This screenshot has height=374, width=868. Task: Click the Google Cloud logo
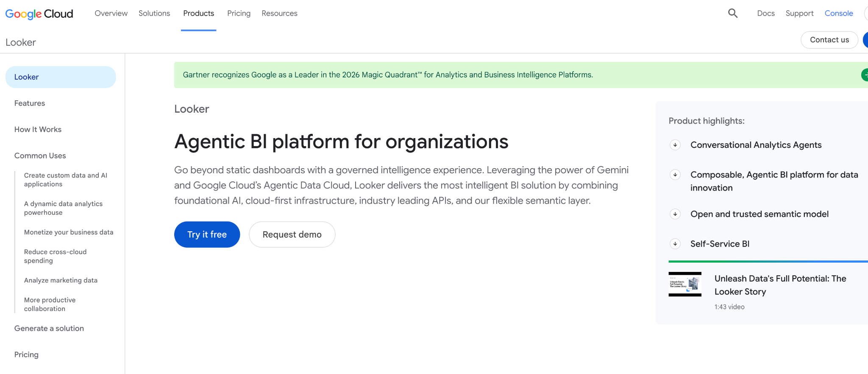click(39, 14)
